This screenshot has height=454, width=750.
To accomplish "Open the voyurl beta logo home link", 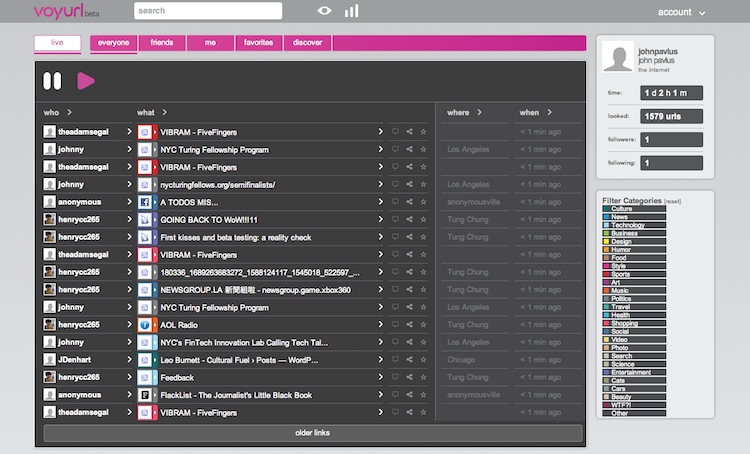I will coord(66,11).
